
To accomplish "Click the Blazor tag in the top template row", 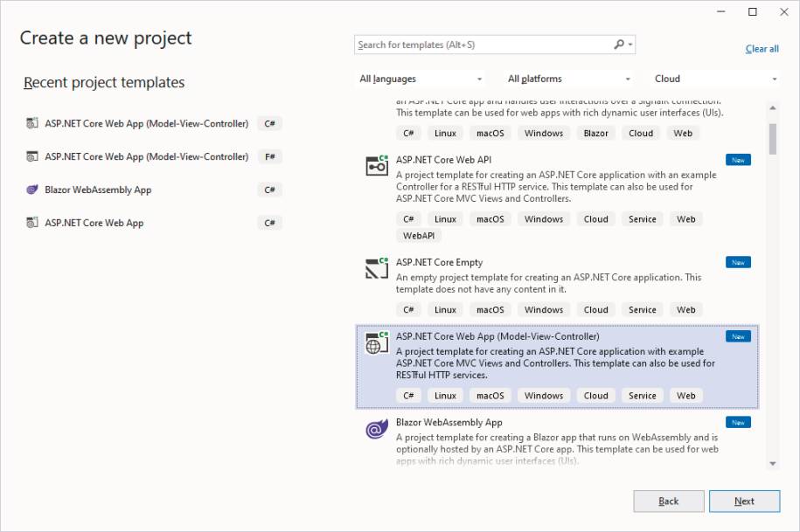I will click(595, 133).
